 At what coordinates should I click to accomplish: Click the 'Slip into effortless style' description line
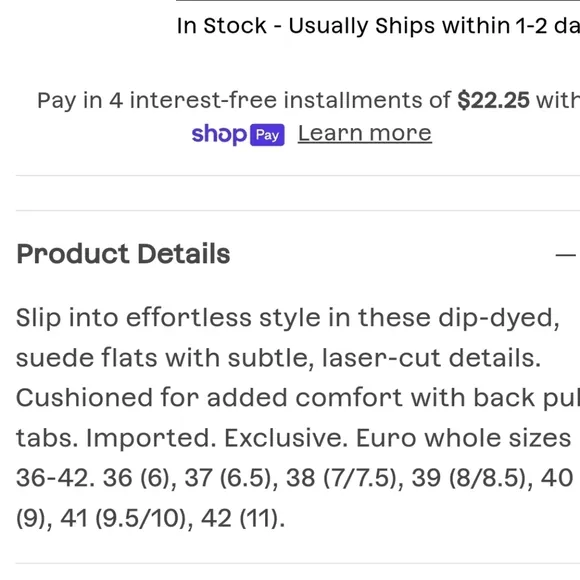[x=287, y=318]
